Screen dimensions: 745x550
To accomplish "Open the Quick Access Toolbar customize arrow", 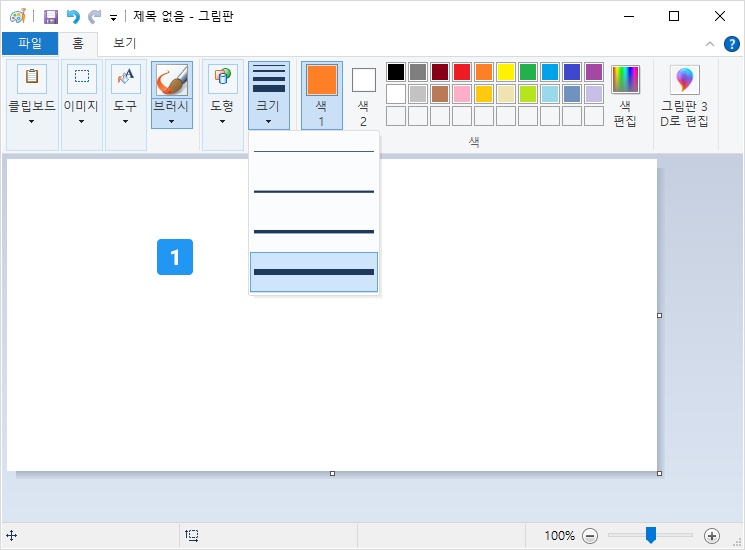I will point(114,18).
